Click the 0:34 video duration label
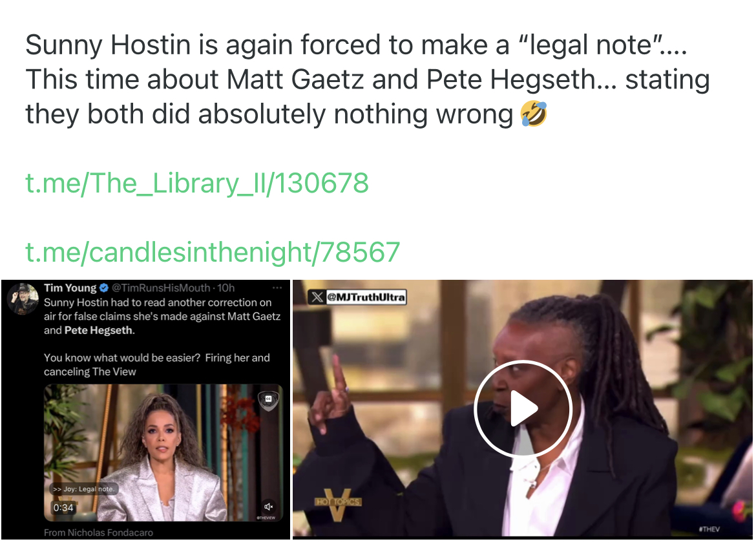Screen dimensions: 756x546 63,508
